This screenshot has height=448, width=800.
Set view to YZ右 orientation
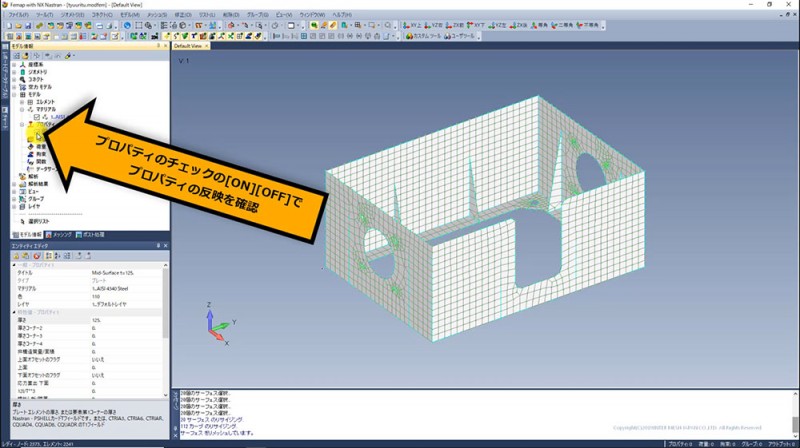tap(433, 25)
